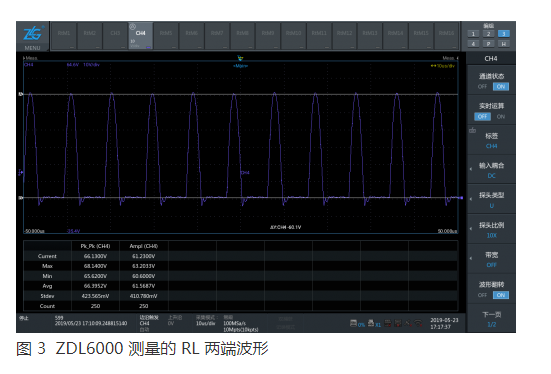The height and width of the screenshot is (374, 551).
Task: Select the CH4 channel tab
Action: click(x=141, y=36)
